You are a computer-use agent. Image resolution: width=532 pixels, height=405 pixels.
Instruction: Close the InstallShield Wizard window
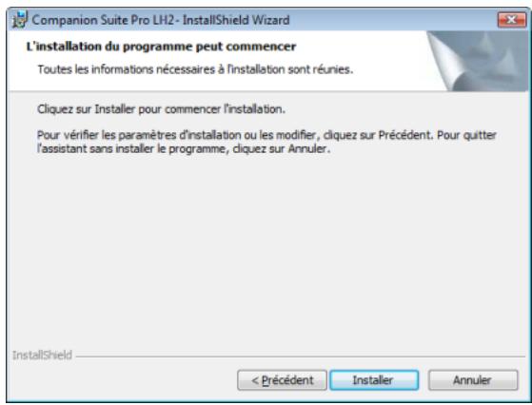point(511,20)
